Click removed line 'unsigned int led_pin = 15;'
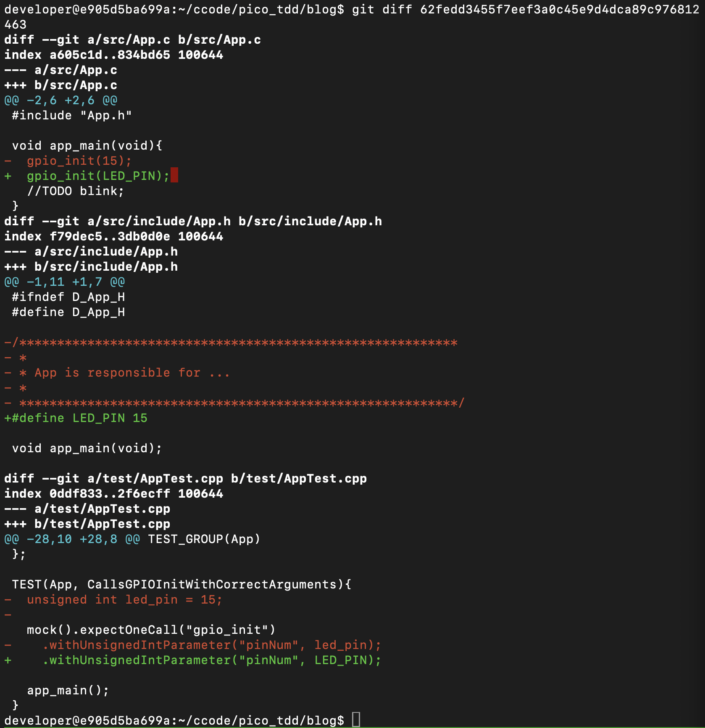This screenshot has height=728, width=705. coord(113,600)
